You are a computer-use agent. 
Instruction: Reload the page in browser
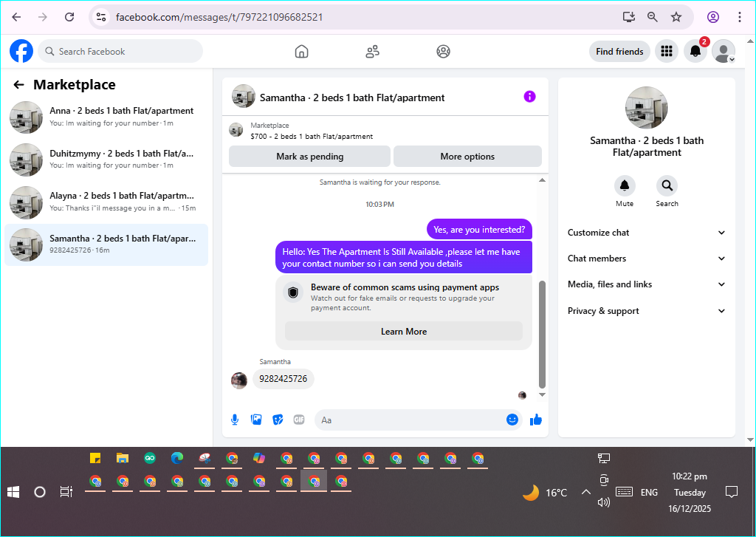click(69, 17)
